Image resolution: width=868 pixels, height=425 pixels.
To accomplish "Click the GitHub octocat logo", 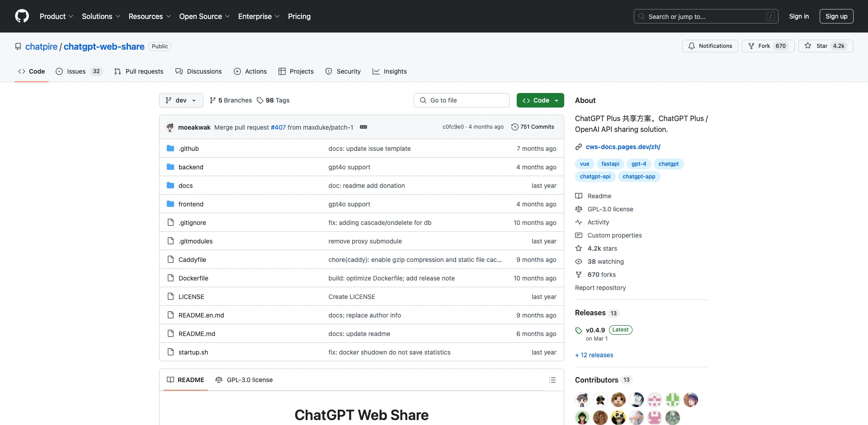I will (x=22, y=16).
